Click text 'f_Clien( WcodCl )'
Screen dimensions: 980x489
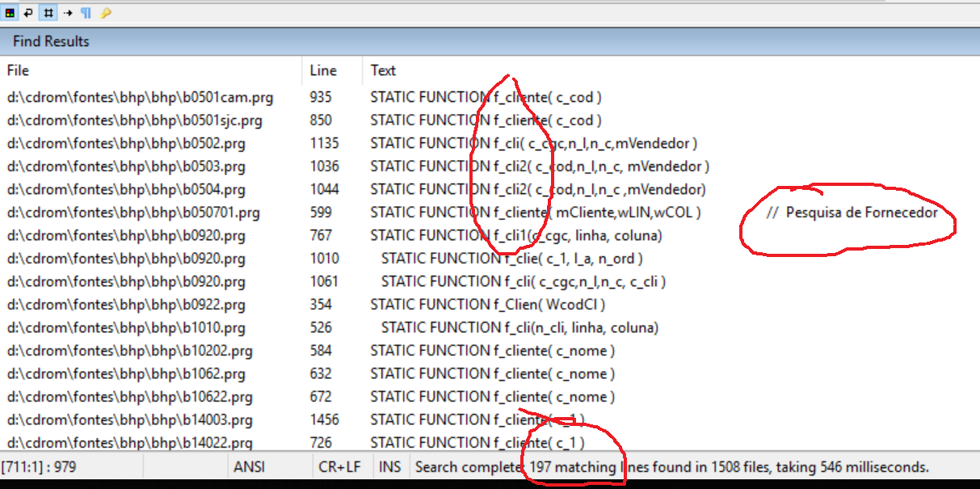549,305
